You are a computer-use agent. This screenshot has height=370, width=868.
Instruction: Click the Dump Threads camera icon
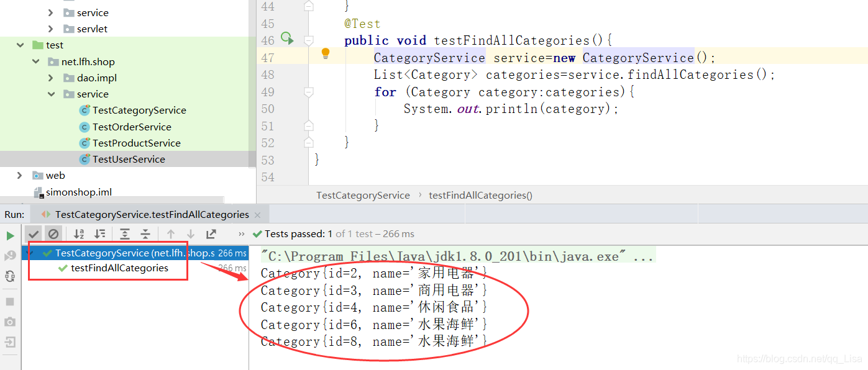click(10, 322)
